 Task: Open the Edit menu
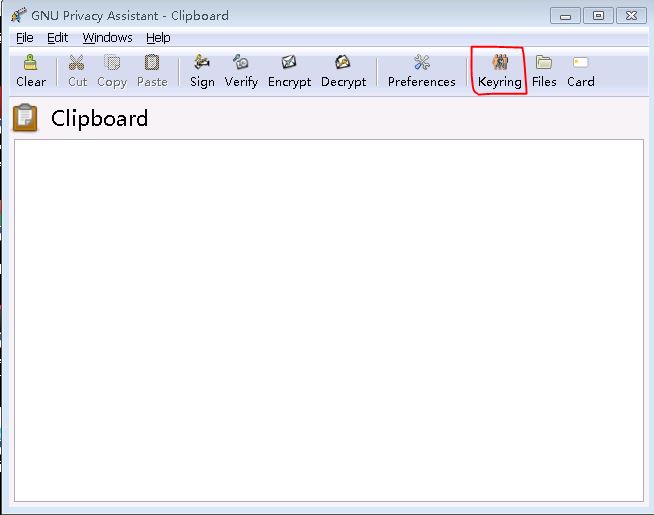point(57,38)
